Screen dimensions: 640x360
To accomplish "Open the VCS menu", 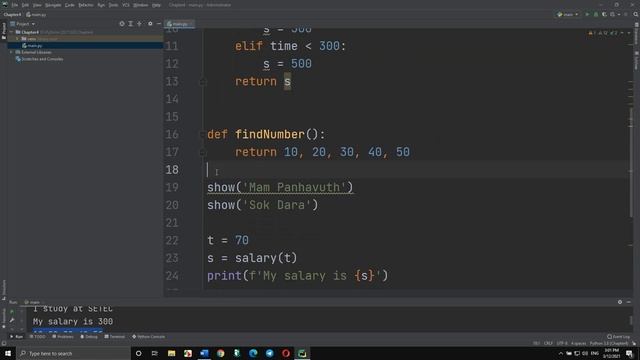I will click(126, 5).
